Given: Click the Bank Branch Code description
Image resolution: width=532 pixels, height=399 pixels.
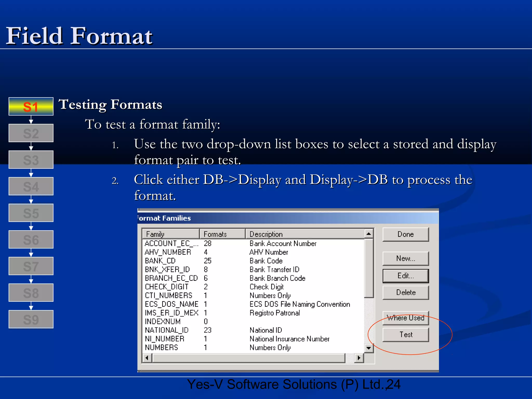Looking at the screenshot, I should tap(277, 278).
